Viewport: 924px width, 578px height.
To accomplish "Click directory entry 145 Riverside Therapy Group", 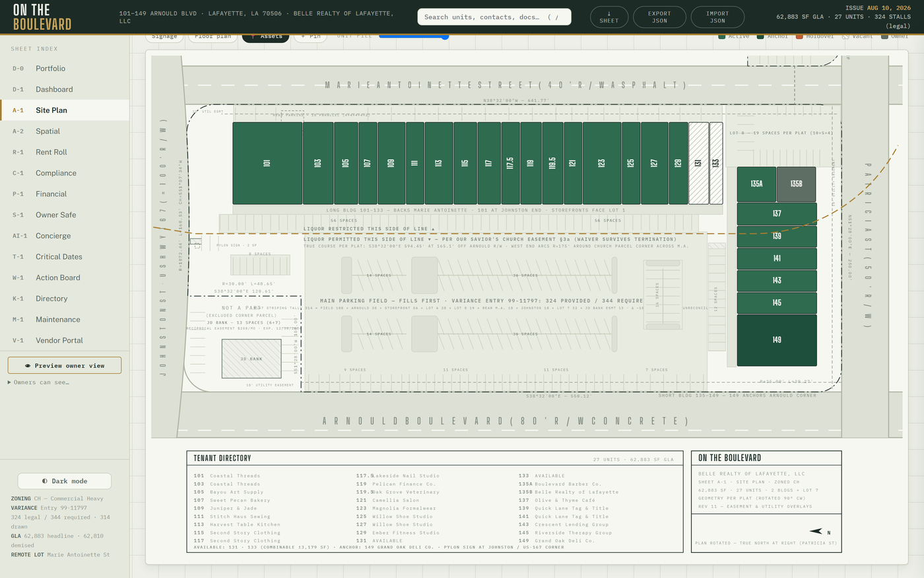I will pos(565,532).
